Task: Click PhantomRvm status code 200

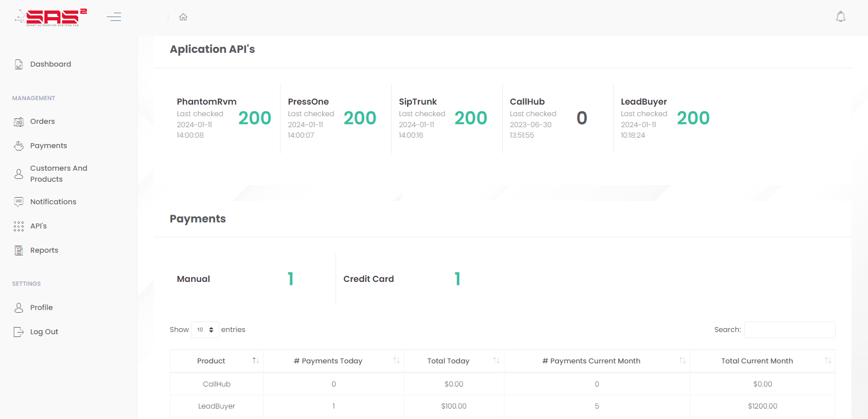Action: [x=255, y=118]
